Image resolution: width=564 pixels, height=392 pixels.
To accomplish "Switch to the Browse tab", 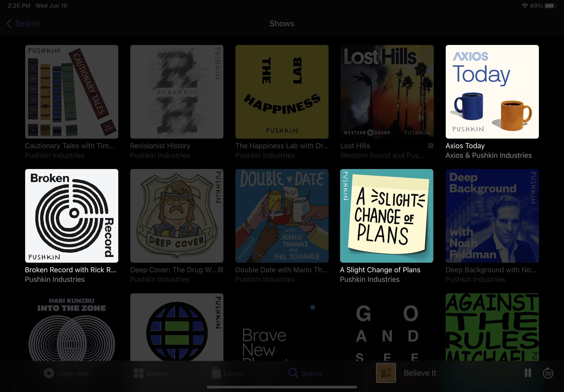I will [157, 374].
